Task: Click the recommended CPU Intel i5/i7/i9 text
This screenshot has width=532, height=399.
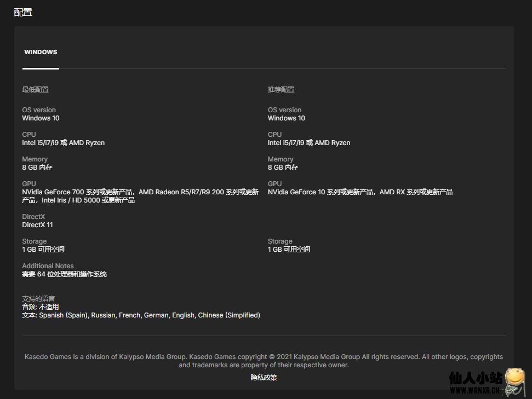Action: coord(308,143)
